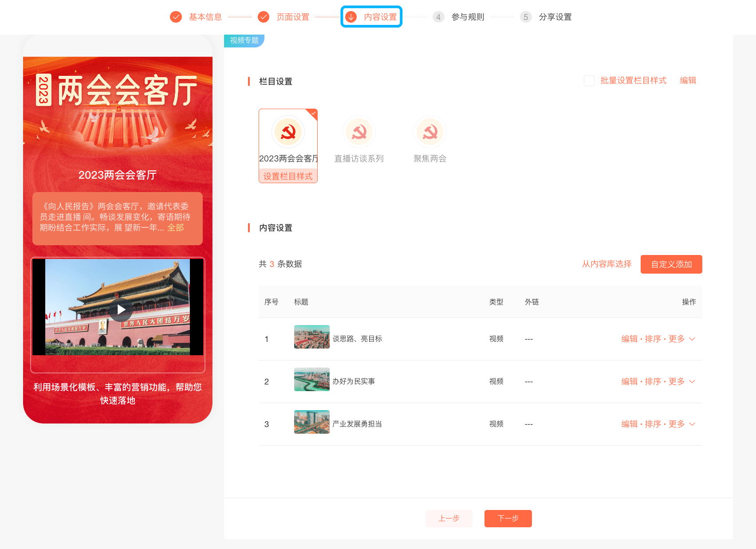This screenshot has height=549, width=756.
Task: Play the Tiananmen preview video
Action: pos(121,310)
